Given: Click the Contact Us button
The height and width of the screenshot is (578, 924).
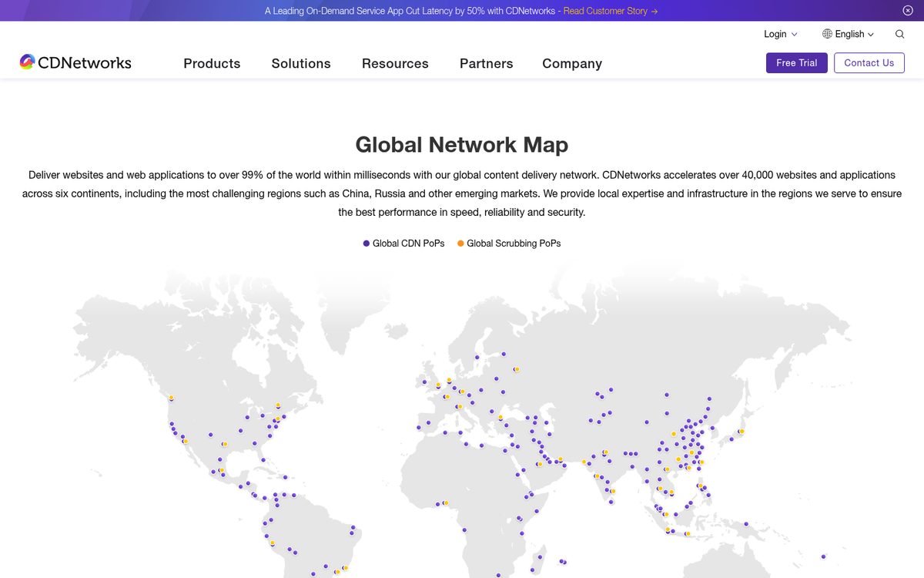Looking at the screenshot, I should [869, 63].
